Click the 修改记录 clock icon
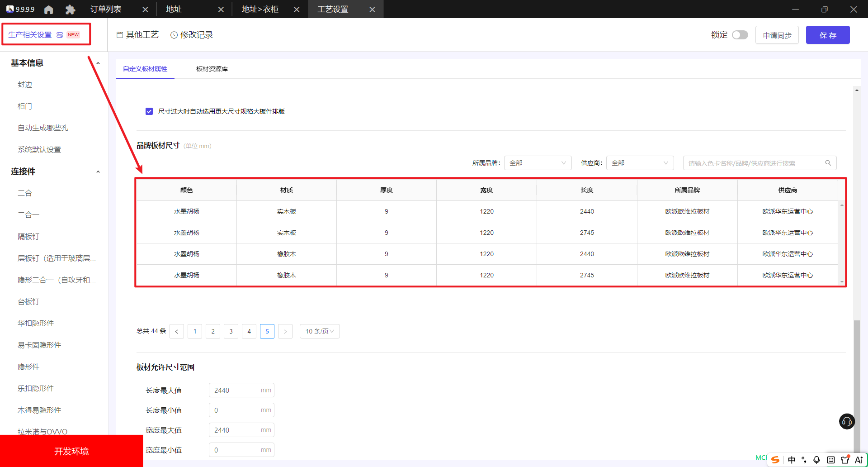Image resolution: width=868 pixels, height=467 pixels. coord(174,35)
